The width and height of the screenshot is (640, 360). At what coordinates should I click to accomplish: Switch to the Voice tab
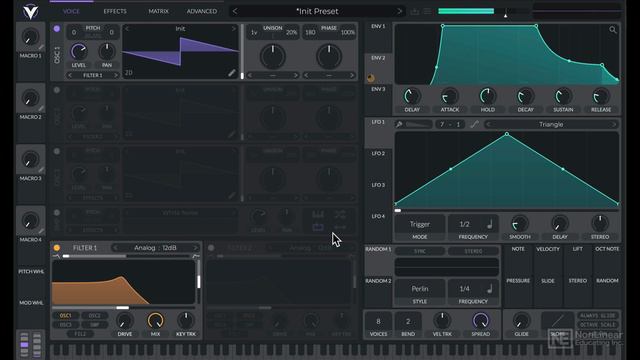[71, 11]
